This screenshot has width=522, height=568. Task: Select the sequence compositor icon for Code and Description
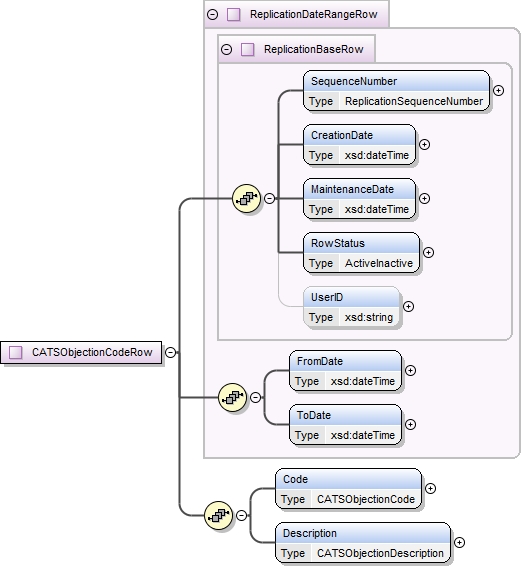pyautogui.click(x=218, y=515)
